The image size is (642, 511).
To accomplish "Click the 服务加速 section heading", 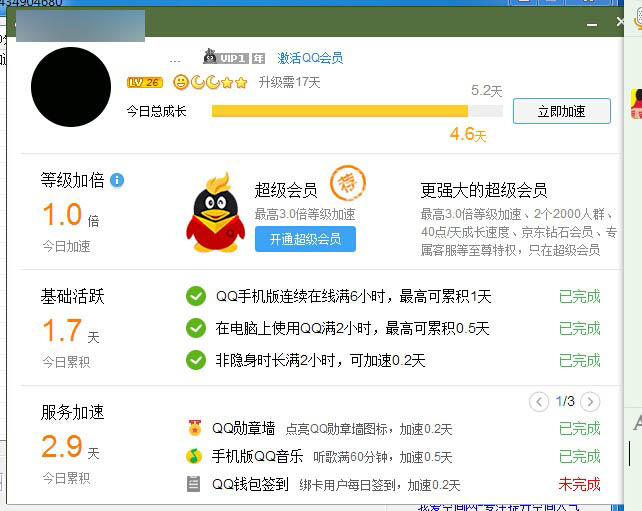I will click(x=72, y=412).
